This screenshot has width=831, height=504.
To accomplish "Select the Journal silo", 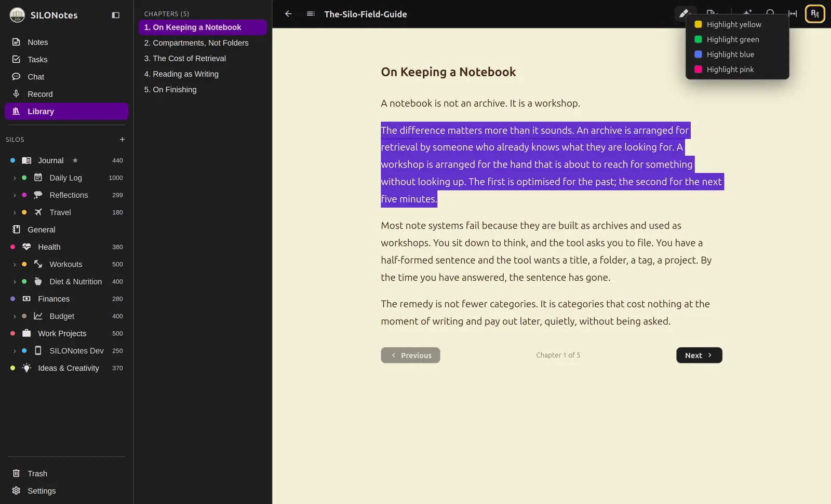I will 66,160.
